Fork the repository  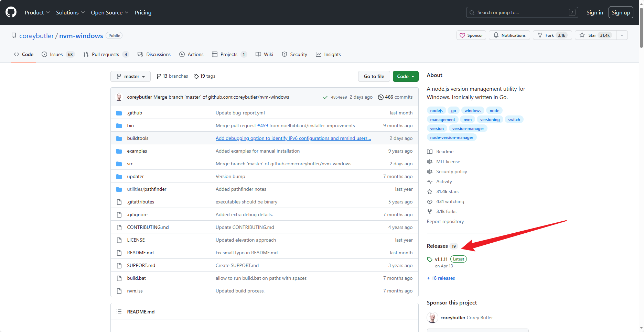coord(552,35)
